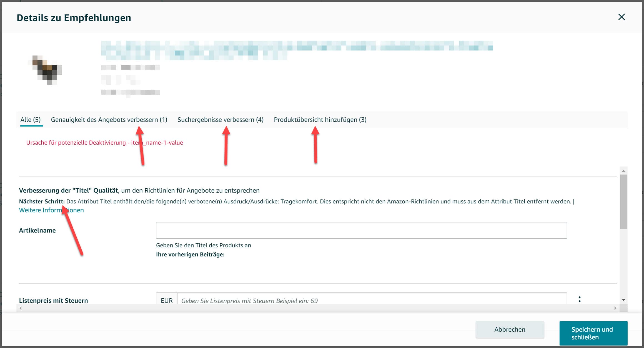Focus the Artikelname input field

[361, 230]
